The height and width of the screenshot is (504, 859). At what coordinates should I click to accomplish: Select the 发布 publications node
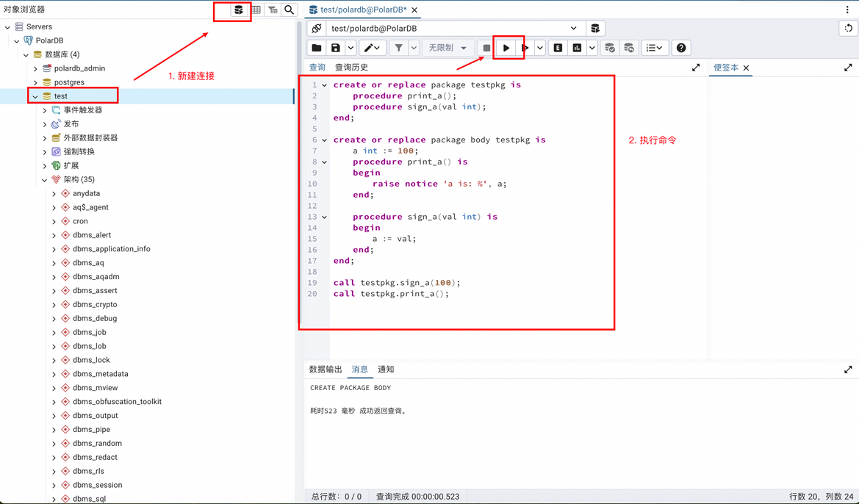[x=71, y=124]
